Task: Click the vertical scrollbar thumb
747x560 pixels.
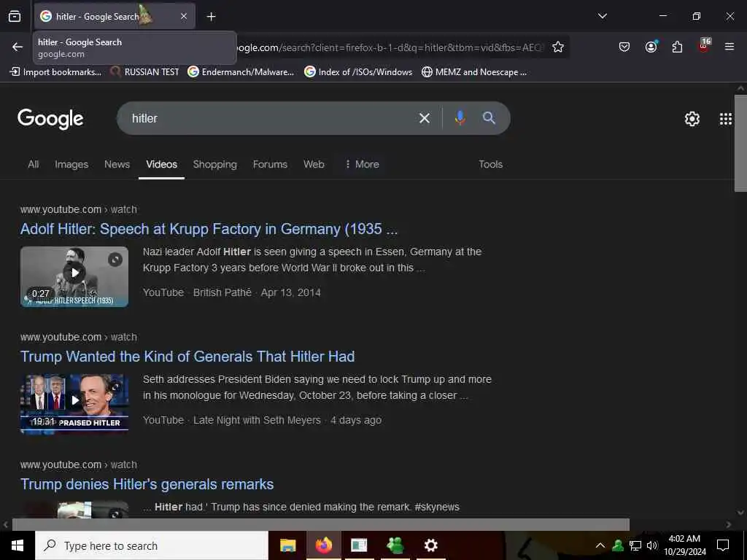Action: (740, 143)
